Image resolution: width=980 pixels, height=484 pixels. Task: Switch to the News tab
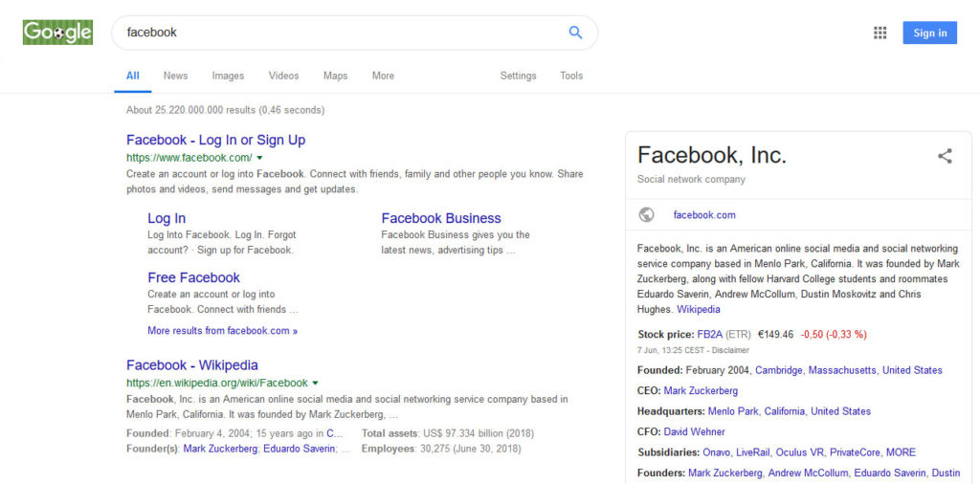coord(176,76)
